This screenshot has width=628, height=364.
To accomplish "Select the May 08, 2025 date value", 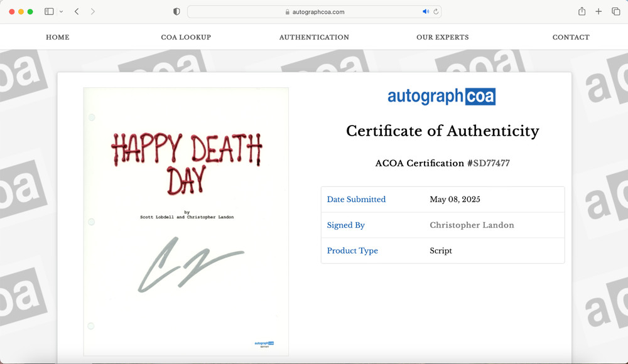I will [x=455, y=200].
